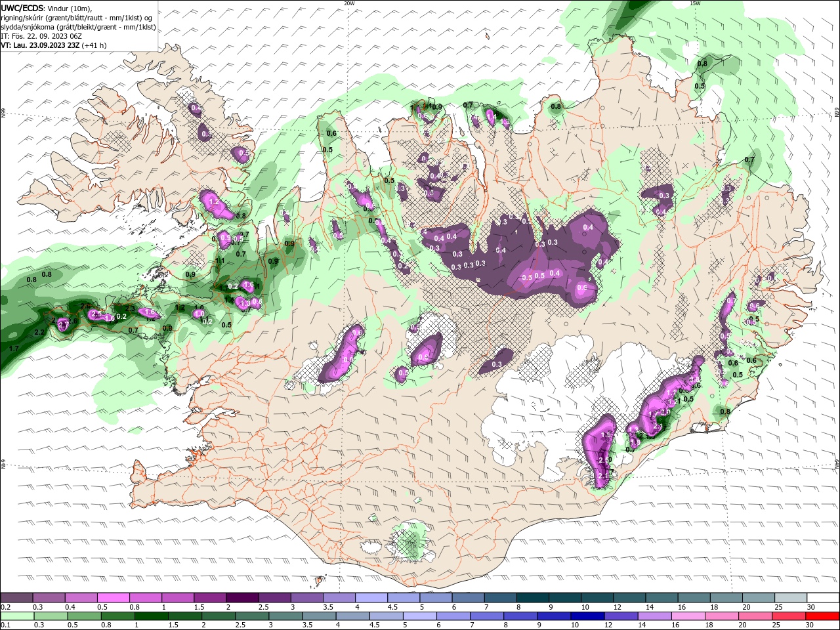Screen dimensions: 840x630
Task: Click the '(+41 h)' forecast offset text
Action: (94, 45)
